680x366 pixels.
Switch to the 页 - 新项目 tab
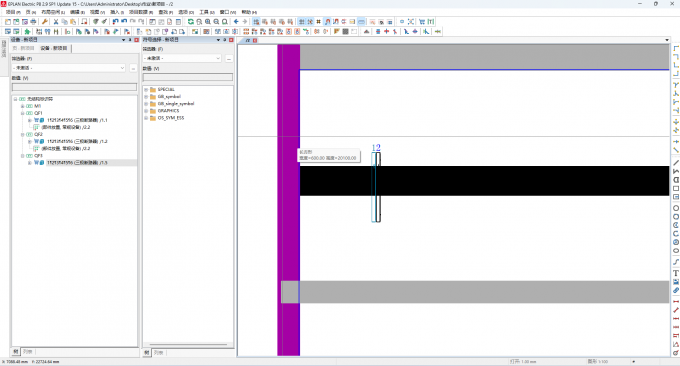pyautogui.click(x=23, y=48)
